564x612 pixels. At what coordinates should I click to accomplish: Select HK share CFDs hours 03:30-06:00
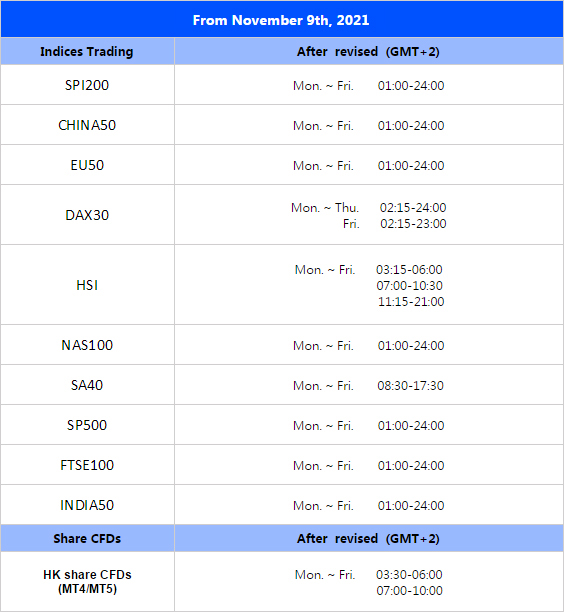click(x=409, y=575)
